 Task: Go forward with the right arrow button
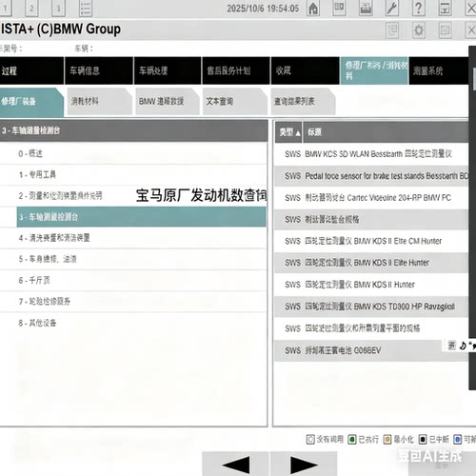pos(304,464)
